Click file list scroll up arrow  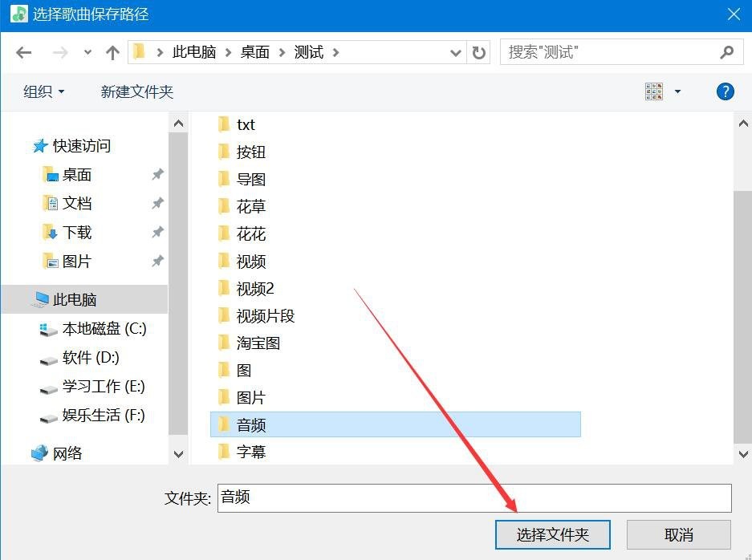743,124
